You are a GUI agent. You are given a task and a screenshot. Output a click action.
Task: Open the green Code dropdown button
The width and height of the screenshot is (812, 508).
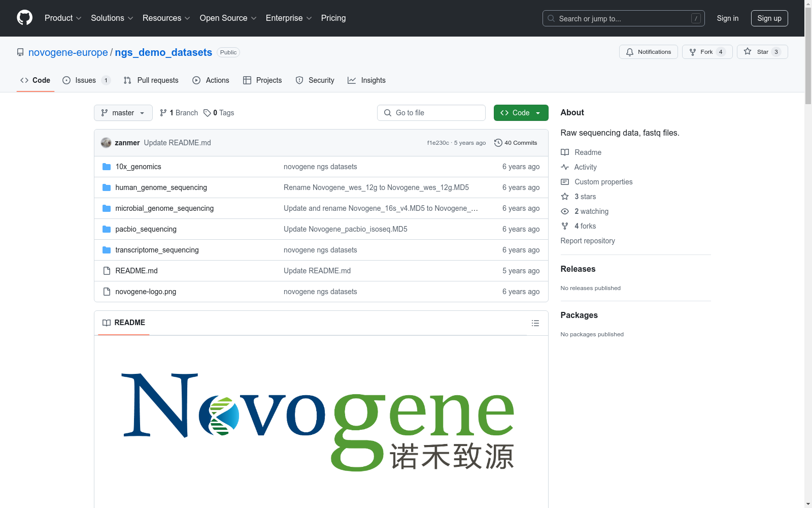pyautogui.click(x=521, y=113)
